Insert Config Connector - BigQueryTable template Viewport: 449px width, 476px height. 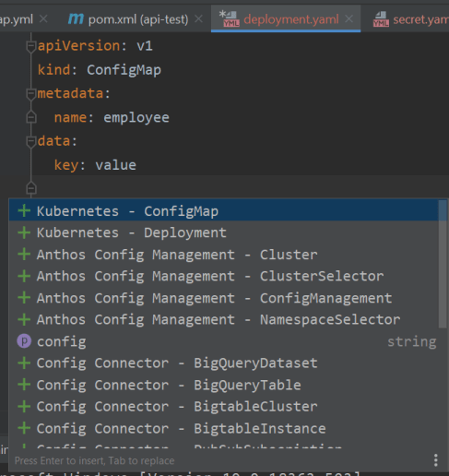pyautogui.click(x=224, y=385)
